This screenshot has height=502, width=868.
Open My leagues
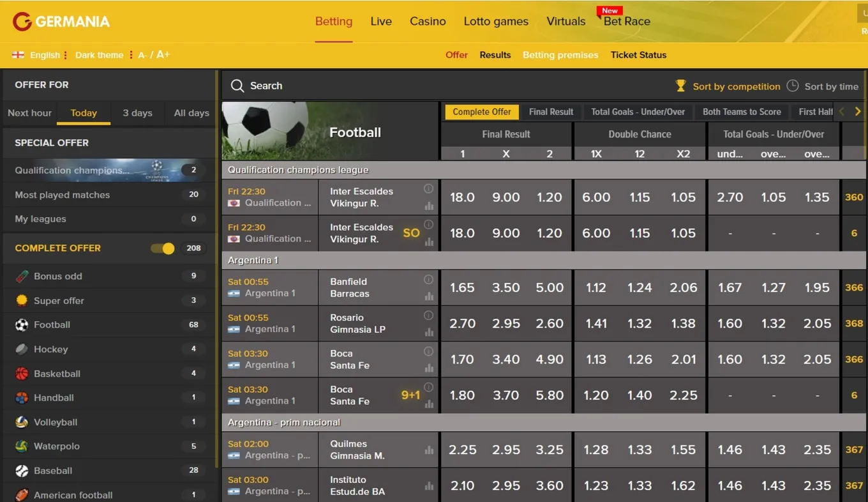pos(109,219)
